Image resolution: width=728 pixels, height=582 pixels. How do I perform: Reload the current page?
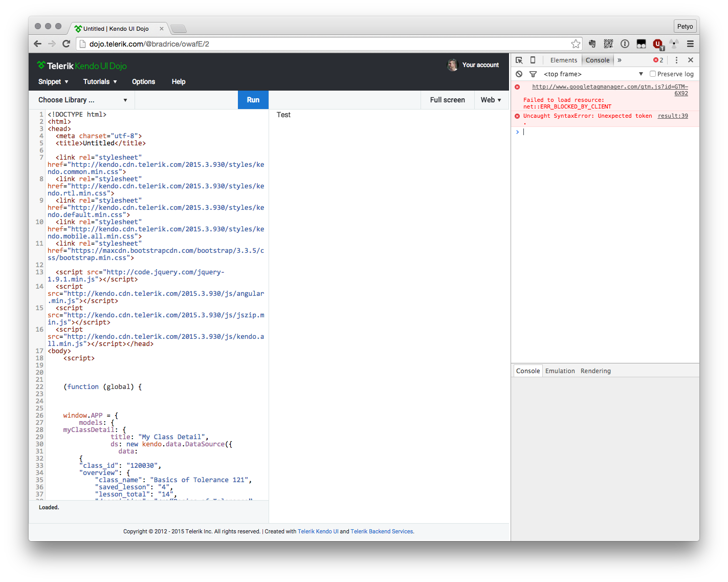point(66,44)
